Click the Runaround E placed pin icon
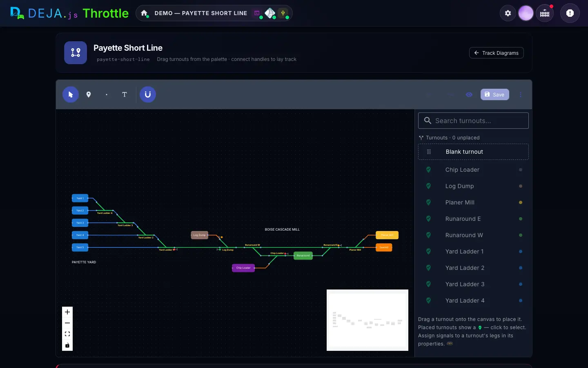588x368 pixels. point(428,219)
